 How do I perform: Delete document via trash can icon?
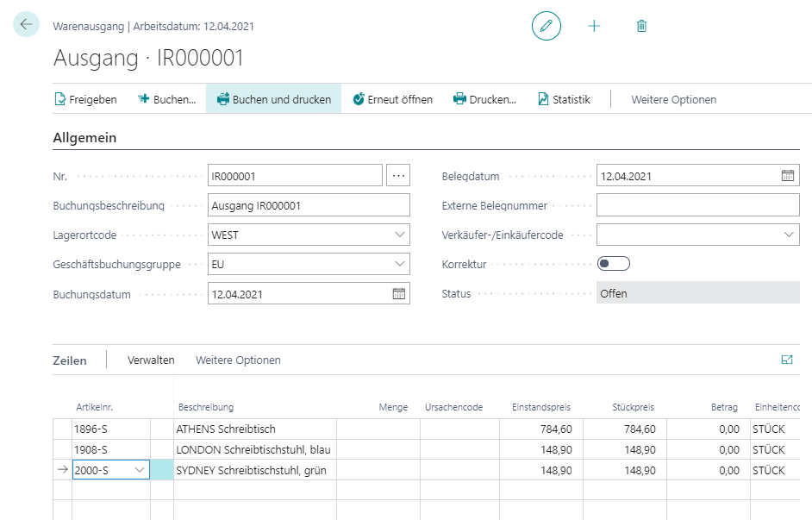(641, 26)
